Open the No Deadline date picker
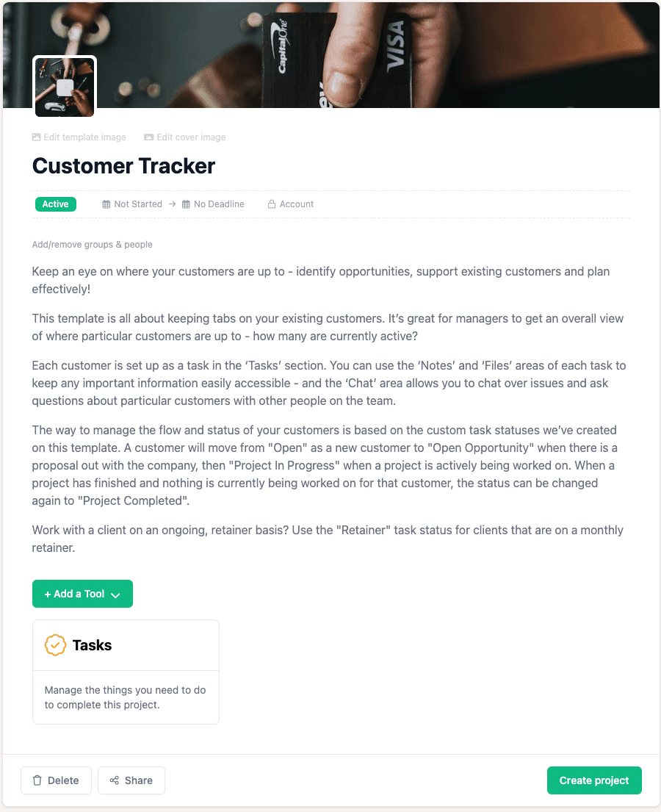 [x=218, y=204]
